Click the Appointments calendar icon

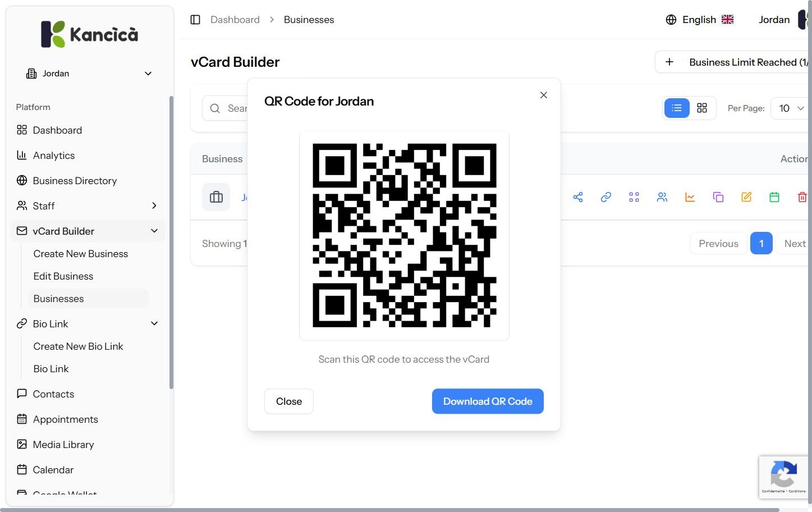[x=22, y=419]
